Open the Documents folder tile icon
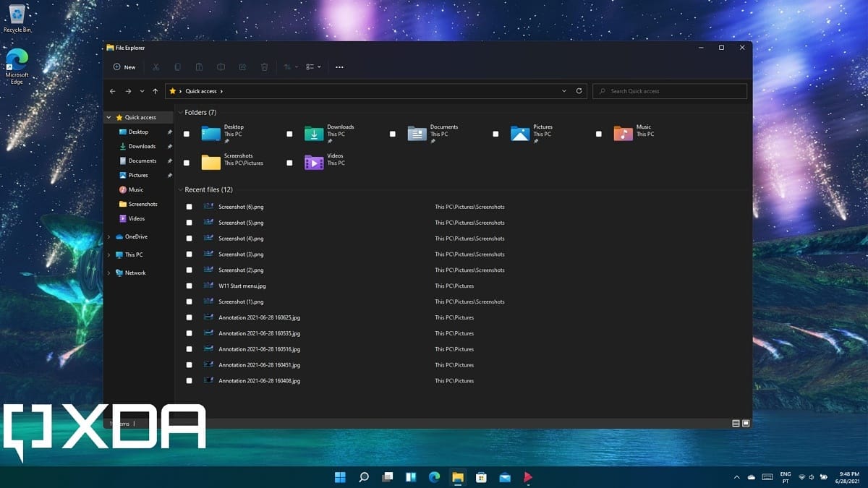 417,134
